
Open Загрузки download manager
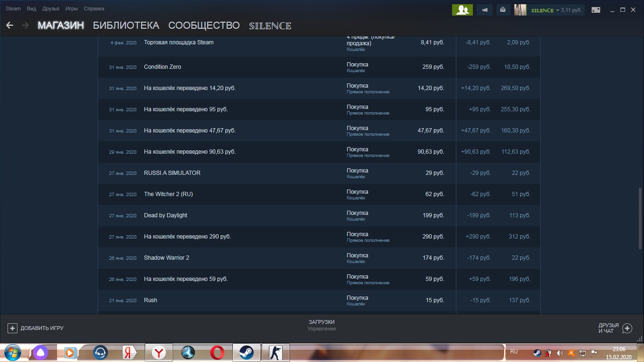pos(321,322)
